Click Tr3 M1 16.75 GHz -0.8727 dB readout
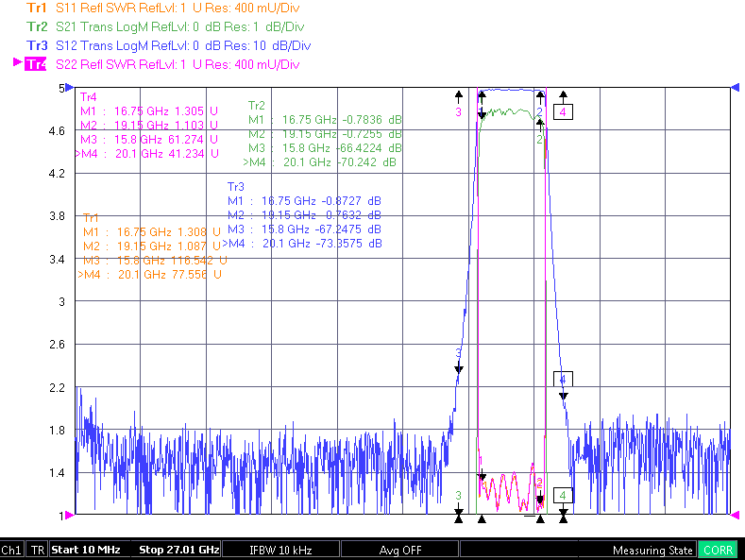This screenshot has height=560, width=745. pyautogui.click(x=305, y=201)
